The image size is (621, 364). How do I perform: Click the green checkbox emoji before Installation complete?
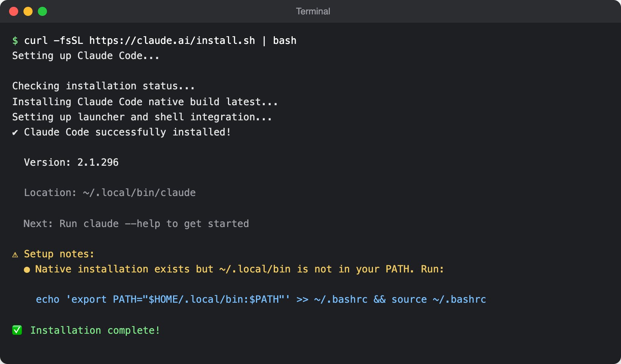(x=17, y=330)
